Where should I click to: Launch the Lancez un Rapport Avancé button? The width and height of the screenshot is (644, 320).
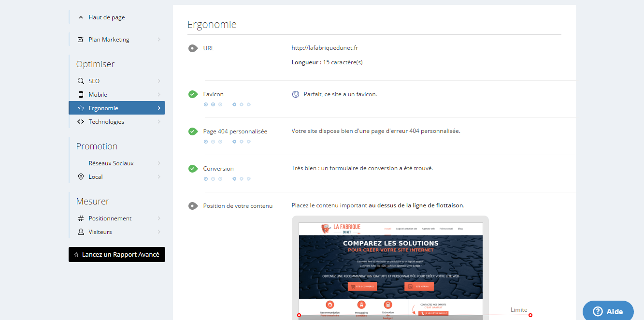pos(117,255)
